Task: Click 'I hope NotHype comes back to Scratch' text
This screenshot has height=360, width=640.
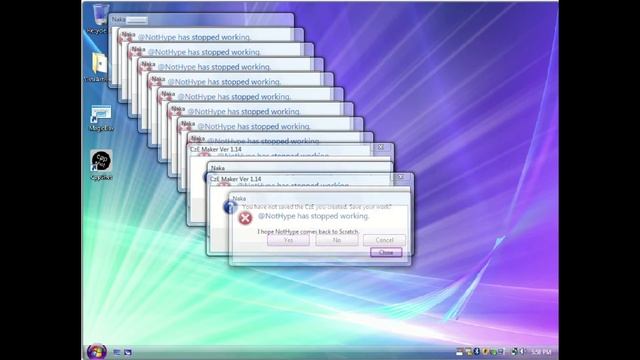Action: [308, 231]
